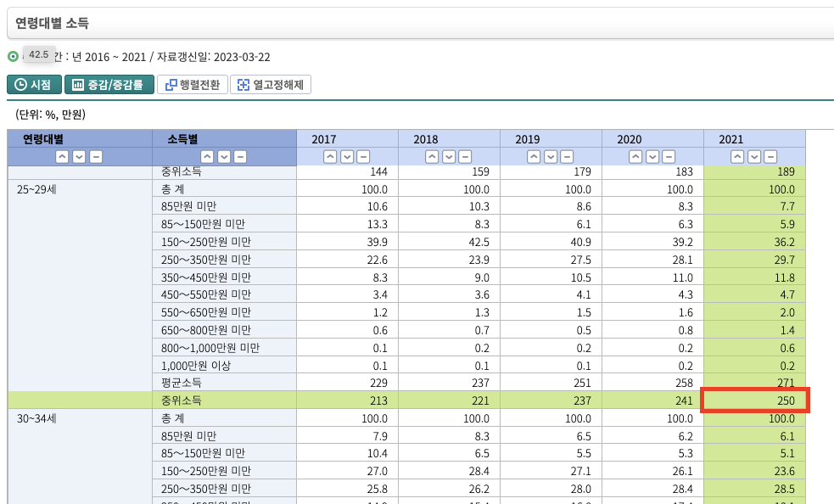834x504 pixels.
Task: Click the green circle icon before period info
Action: pos(13,56)
